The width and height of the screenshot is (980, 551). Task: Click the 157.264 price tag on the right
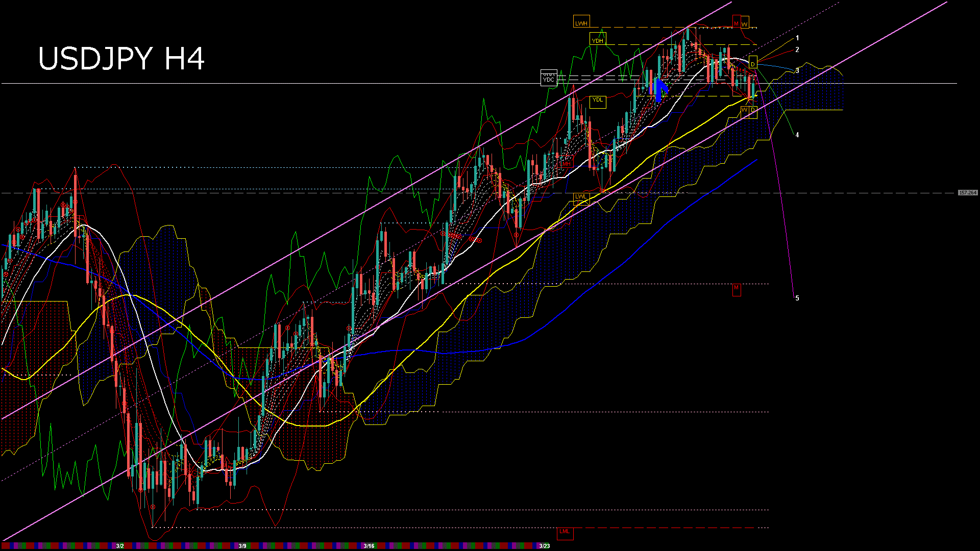coord(967,193)
